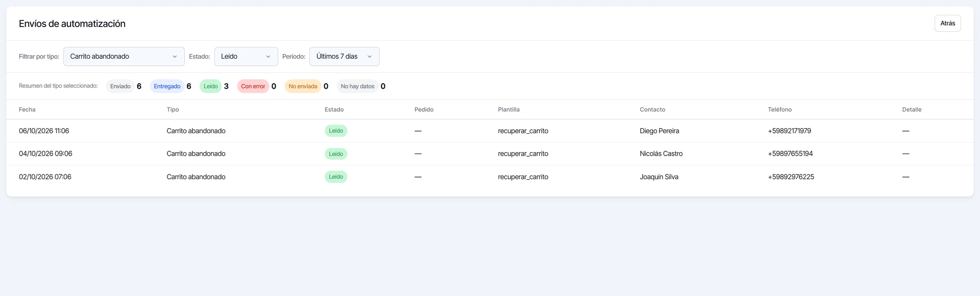Click Carrito abandonado type in Diego Pereira row
The width and height of the screenshot is (980, 296).
(x=196, y=131)
